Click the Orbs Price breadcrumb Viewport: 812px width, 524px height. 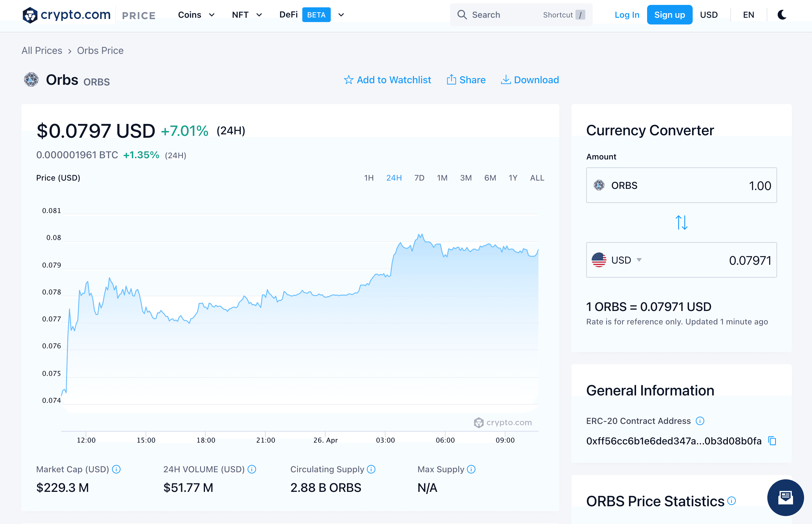coord(100,51)
